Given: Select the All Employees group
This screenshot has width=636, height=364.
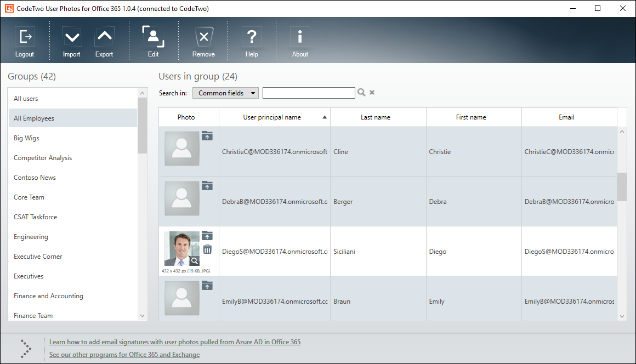Looking at the screenshot, I should tap(73, 118).
